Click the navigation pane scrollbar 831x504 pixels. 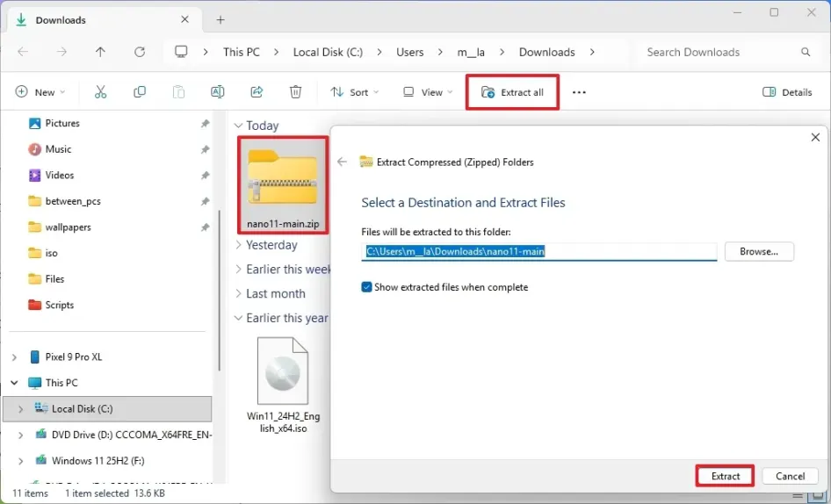(x=219, y=291)
